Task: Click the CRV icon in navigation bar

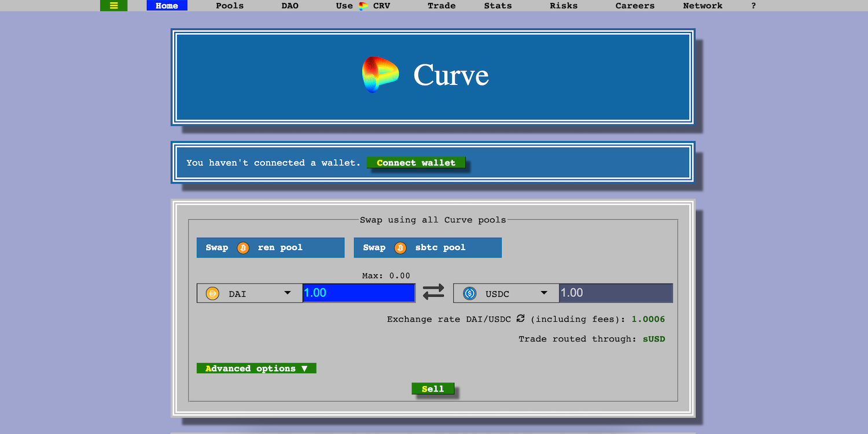Action: click(363, 6)
